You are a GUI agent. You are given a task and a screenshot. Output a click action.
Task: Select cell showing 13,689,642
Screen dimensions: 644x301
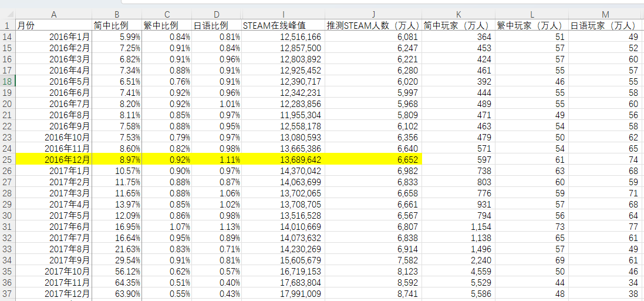[x=283, y=159]
